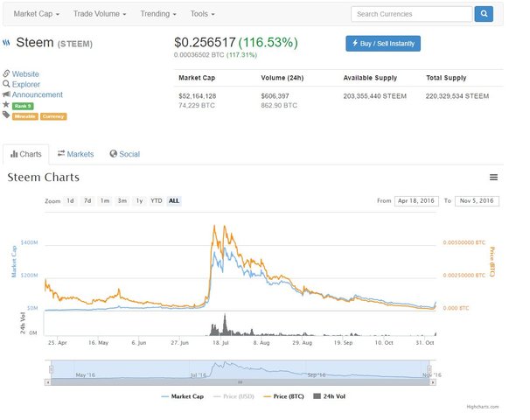
Task: Switch to the Social tab
Action: (125, 154)
